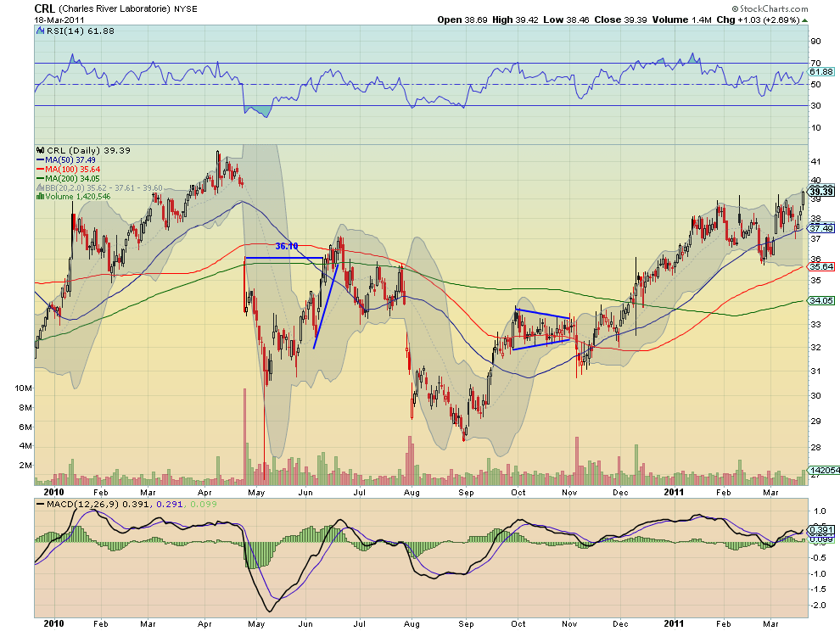The width and height of the screenshot is (840, 631).
Task: Click the 'MA(50) 37.49' legend entry
Action: 70,160
